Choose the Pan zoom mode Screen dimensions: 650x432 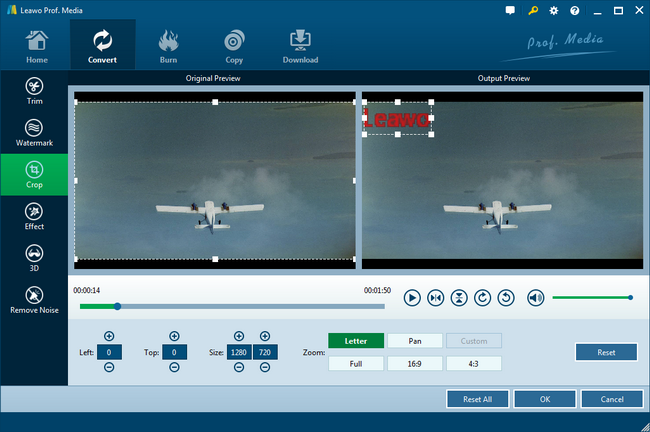[415, 341]
